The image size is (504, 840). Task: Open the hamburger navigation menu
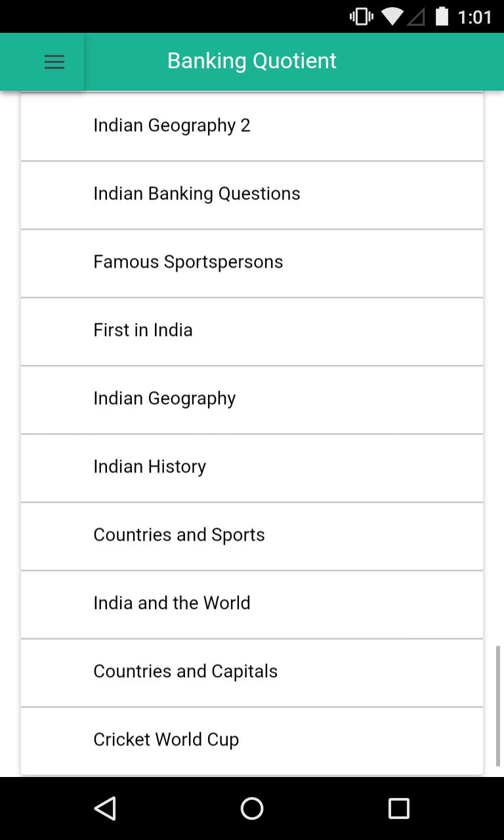pyautogui.click(x=54, y=62)
